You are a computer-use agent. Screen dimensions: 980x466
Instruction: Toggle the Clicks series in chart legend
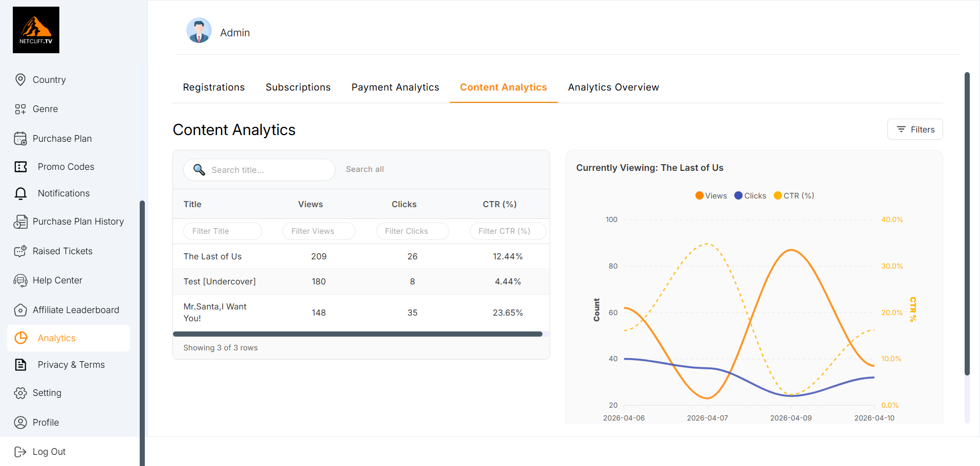coord(750,196)
